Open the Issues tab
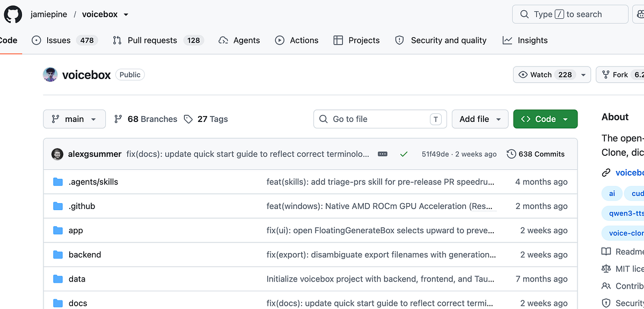This screenshot has width=644, height=309. (64, 40)
